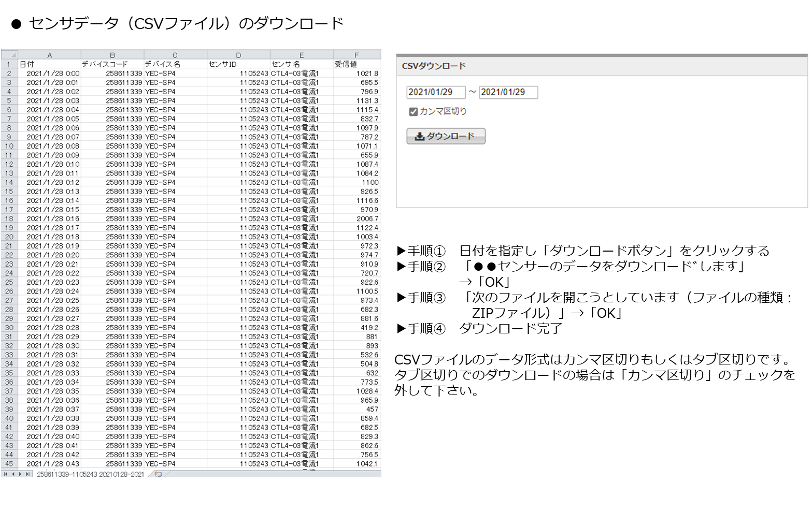Click cell with date 2021/1/28 0:24
812x512 pixels.
tap(49, 291)
